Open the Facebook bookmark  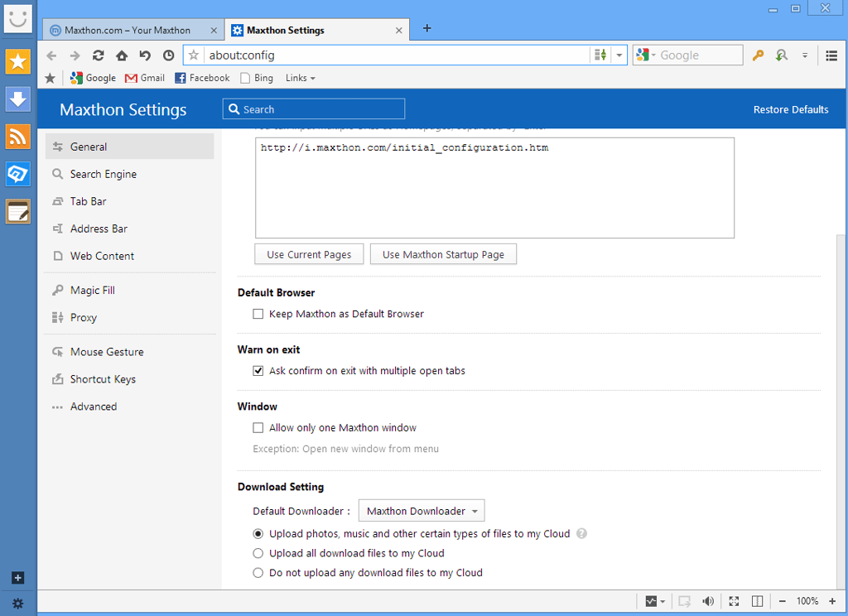click(202, 79)
